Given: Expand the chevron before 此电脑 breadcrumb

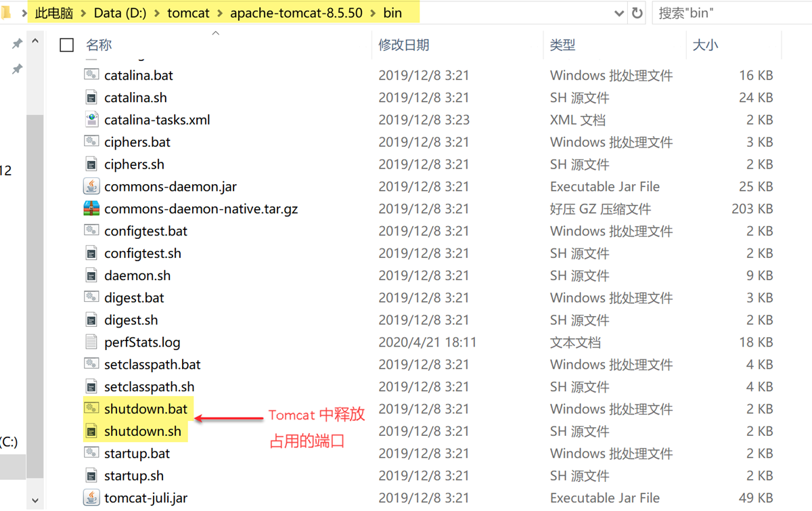Looking at the screenshot, I should click(24, 13).
